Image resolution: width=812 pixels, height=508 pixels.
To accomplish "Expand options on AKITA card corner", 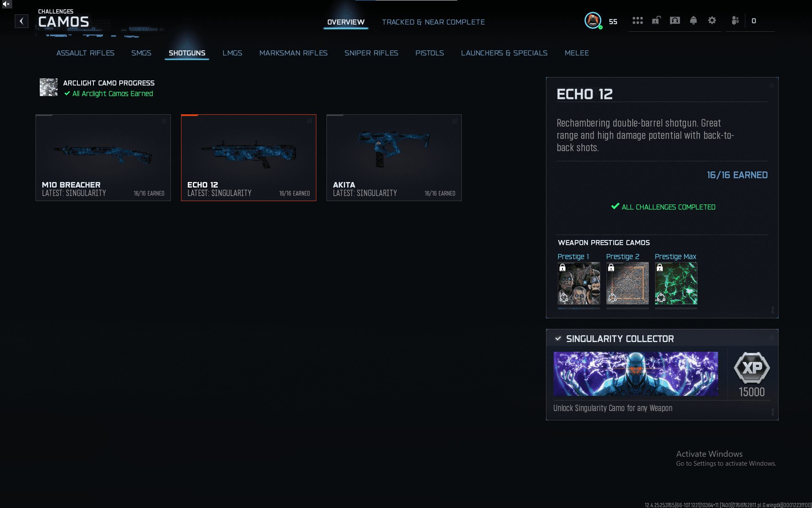I will click(455, 121).
